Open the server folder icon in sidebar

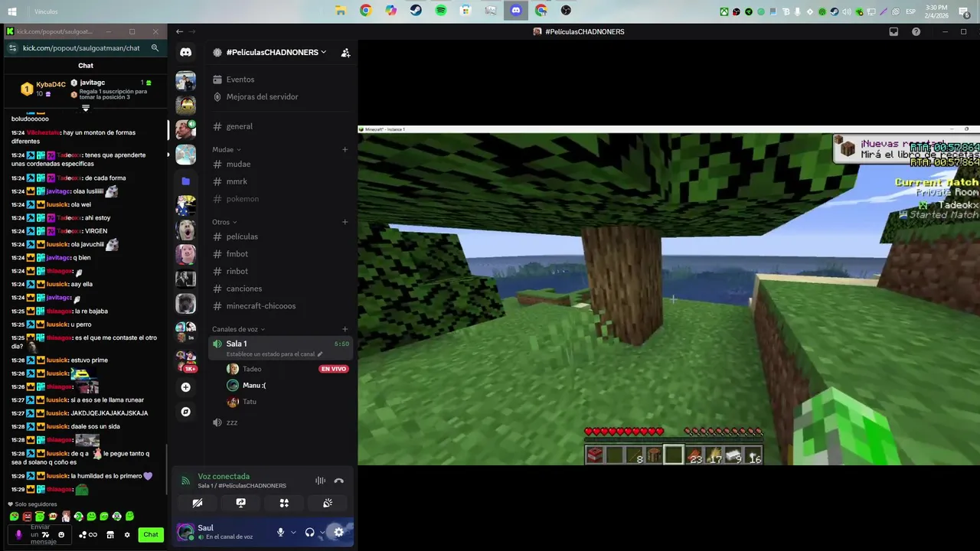185,181
